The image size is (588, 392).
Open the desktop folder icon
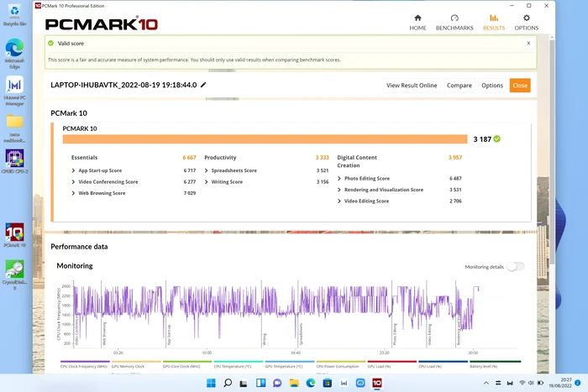pos(14,128)
